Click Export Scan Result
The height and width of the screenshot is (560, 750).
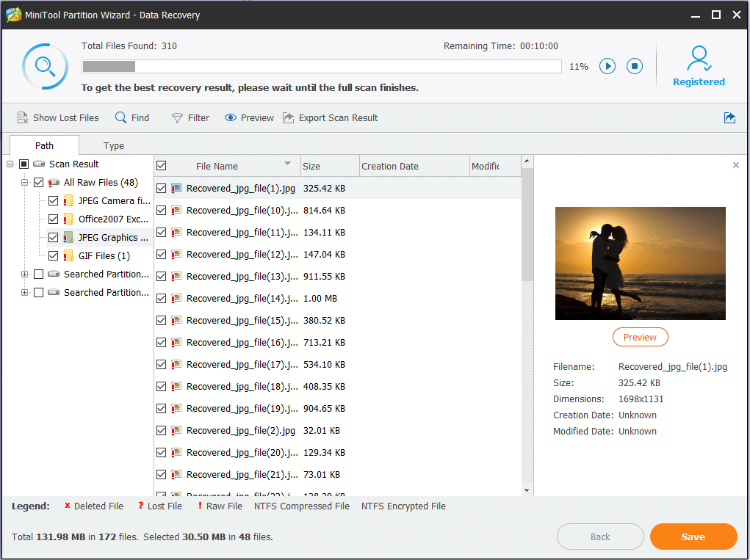coord(330,117)
